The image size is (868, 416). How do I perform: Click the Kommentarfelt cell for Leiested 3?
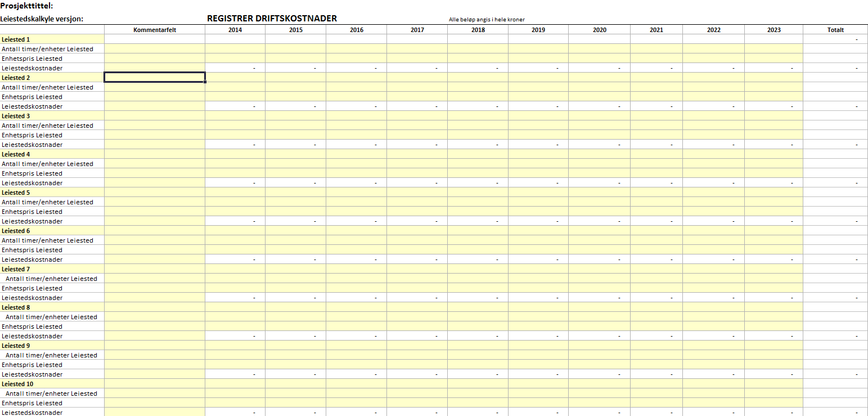pos(155,116)
